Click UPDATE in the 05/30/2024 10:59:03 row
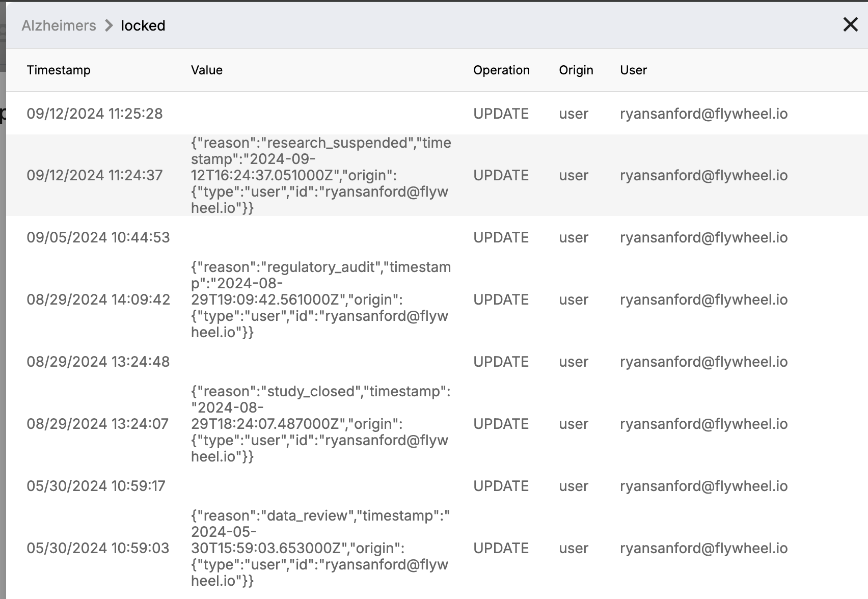Image resolution: width=868 pixels, height=599 pixels. (501, 548)
